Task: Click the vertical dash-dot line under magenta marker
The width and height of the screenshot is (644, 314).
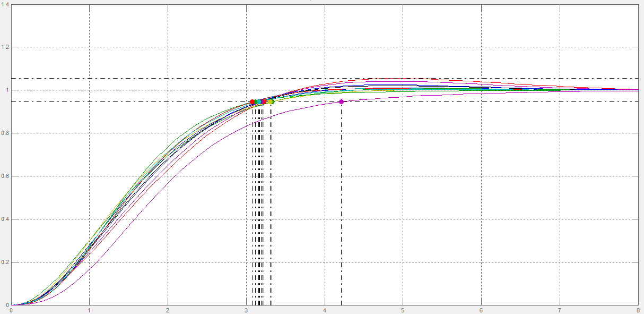Action: click(341, 213)
